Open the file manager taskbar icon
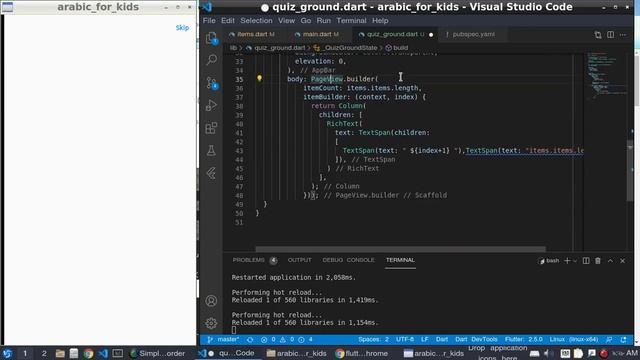 pos(60,353)
